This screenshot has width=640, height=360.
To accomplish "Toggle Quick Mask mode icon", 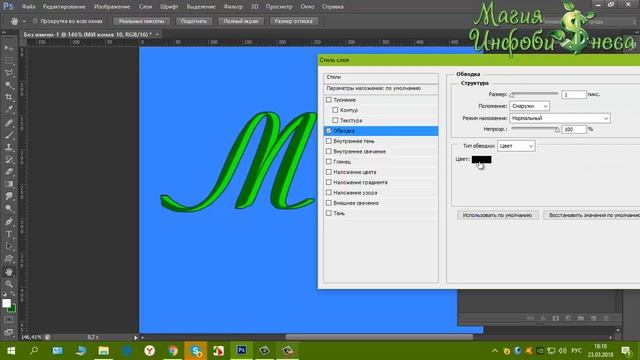I will 9,320.
